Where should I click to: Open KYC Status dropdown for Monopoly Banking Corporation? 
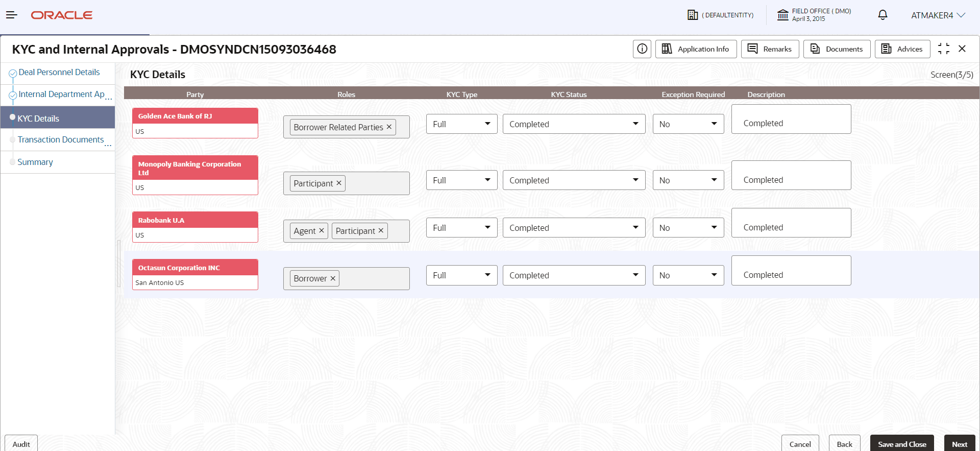[574, 180]
